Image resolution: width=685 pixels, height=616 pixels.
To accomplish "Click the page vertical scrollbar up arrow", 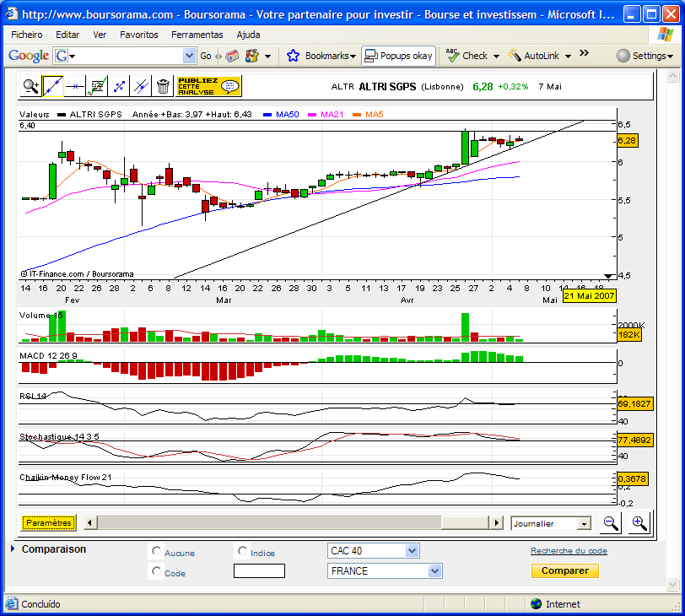I will click(673, 77).
